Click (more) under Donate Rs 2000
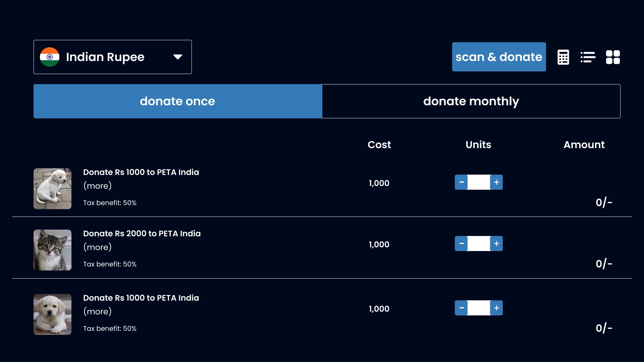This screenshot has height=362, width=644. [x=97, y=247]
